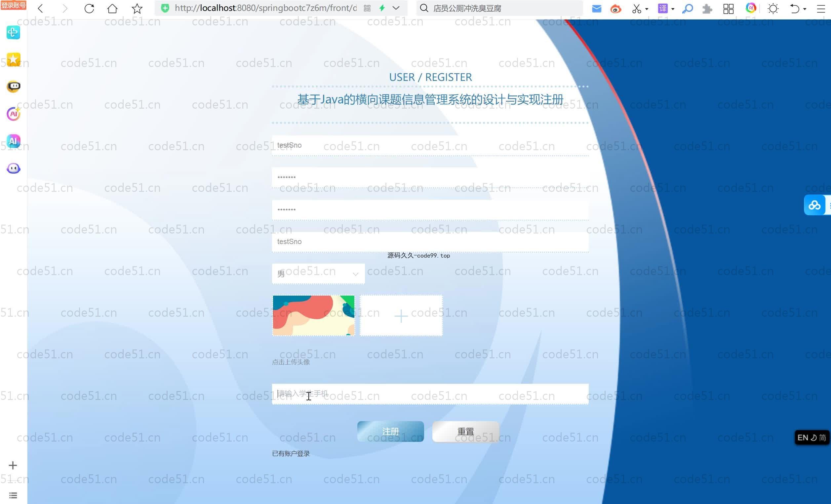Bookmark this page with the star icon
Image resolution: width=831 pixels, height=504 pixels.
pyautogui.click(x=137, y=9)
